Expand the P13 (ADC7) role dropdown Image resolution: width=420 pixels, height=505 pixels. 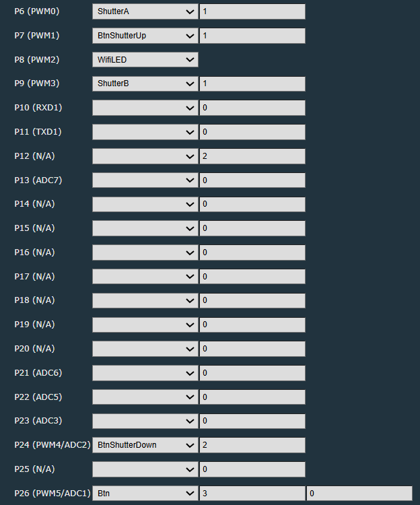click(145, 180)
